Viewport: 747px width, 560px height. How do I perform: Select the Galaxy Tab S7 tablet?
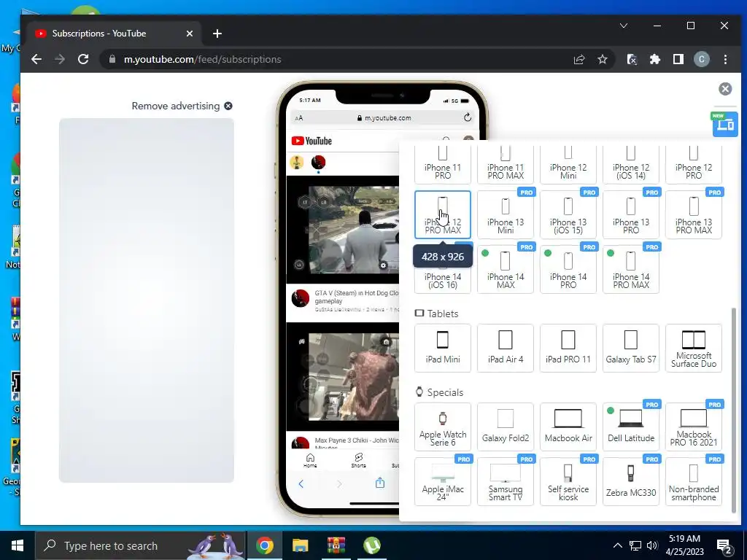click(x=631, y=348)
